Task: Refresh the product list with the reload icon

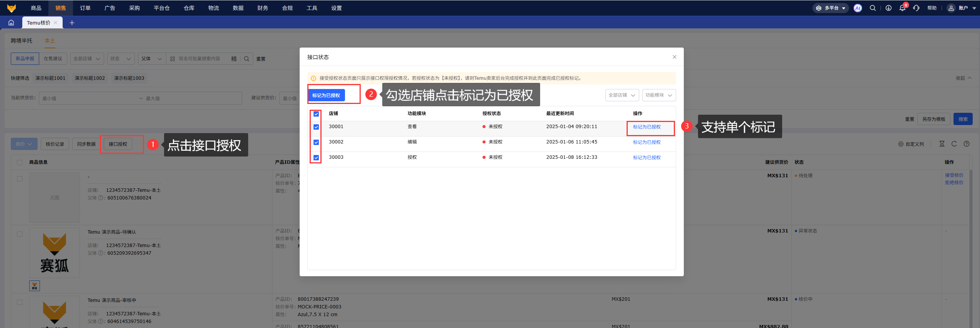Action: [954, 144]
